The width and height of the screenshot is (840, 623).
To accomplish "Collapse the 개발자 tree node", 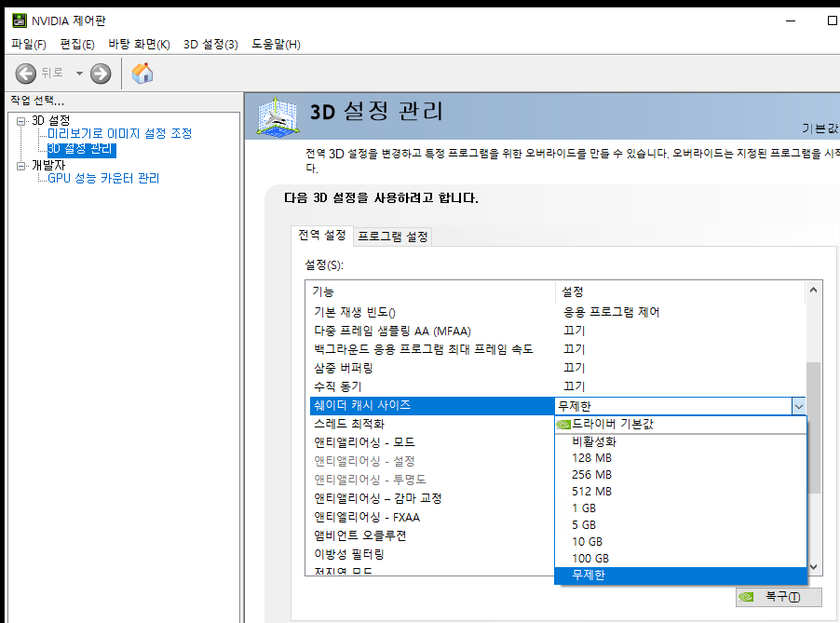I will [20, 166].
